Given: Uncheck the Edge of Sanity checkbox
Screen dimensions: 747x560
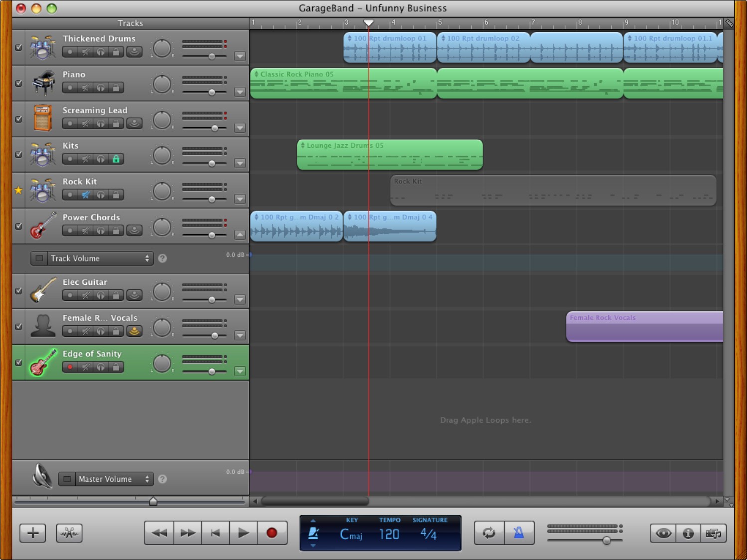Looking at the screenshot, I should [x=18, y=363].
